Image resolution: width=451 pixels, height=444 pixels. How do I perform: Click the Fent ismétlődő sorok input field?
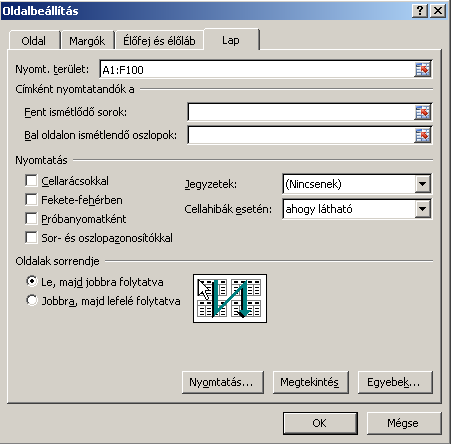click(x=301, y=112)
